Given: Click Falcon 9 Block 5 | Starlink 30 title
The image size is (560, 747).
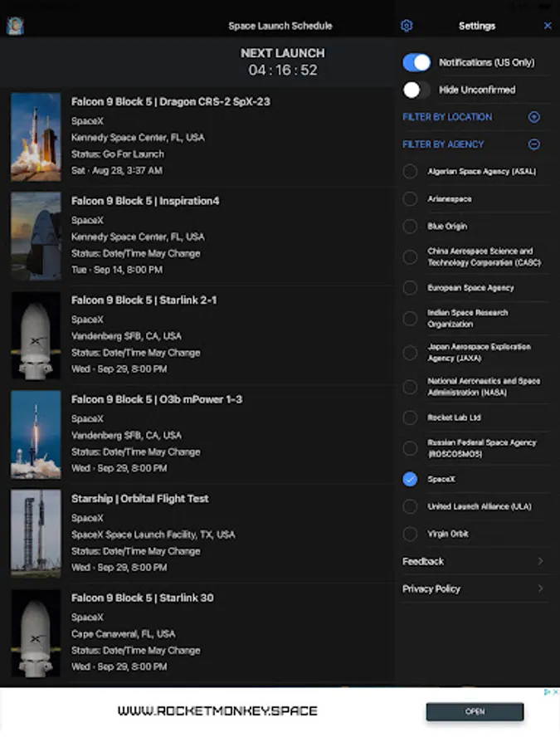Looking at the screenshot, I should (143, 598).
